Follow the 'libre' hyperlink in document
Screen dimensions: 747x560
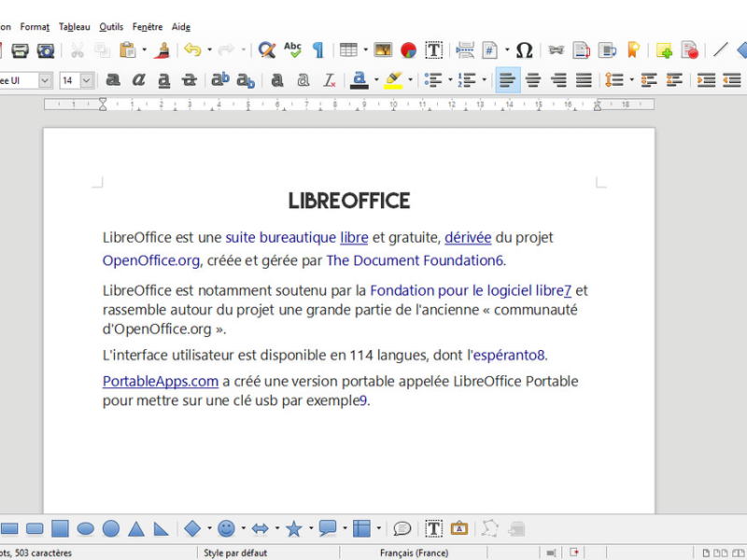[354, 237]
